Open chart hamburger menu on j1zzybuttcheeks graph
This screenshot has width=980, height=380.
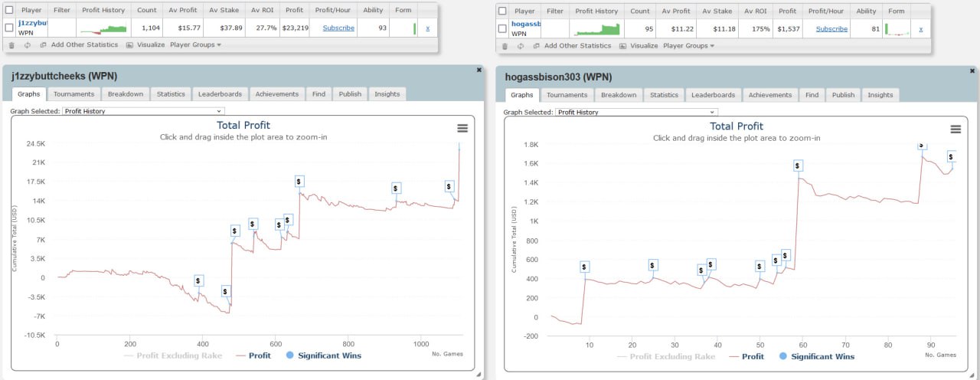[462, 129]
